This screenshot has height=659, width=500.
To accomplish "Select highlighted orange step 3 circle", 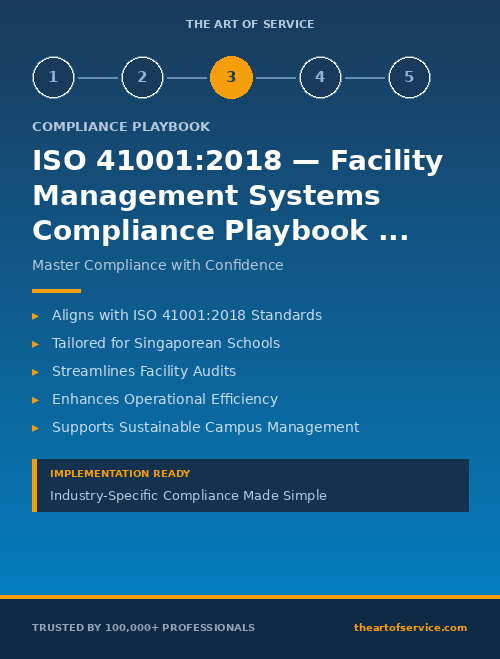I will point(231,77).
